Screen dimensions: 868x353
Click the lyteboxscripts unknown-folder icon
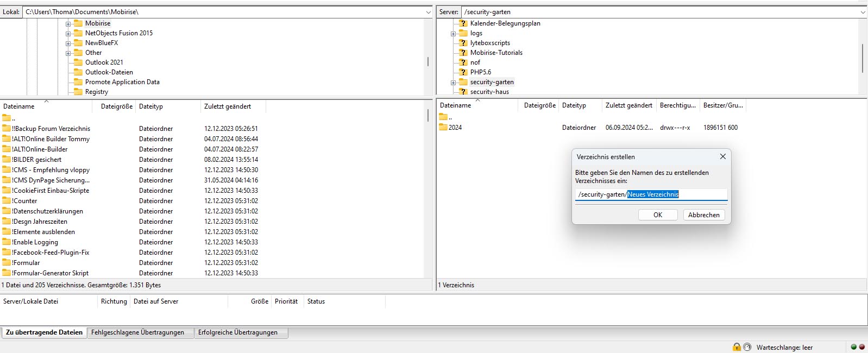(463, 43)
